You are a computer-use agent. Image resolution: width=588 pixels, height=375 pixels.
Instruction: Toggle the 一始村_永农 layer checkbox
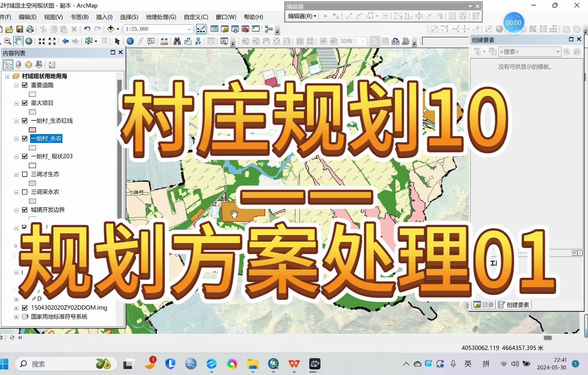coord(25,139)
